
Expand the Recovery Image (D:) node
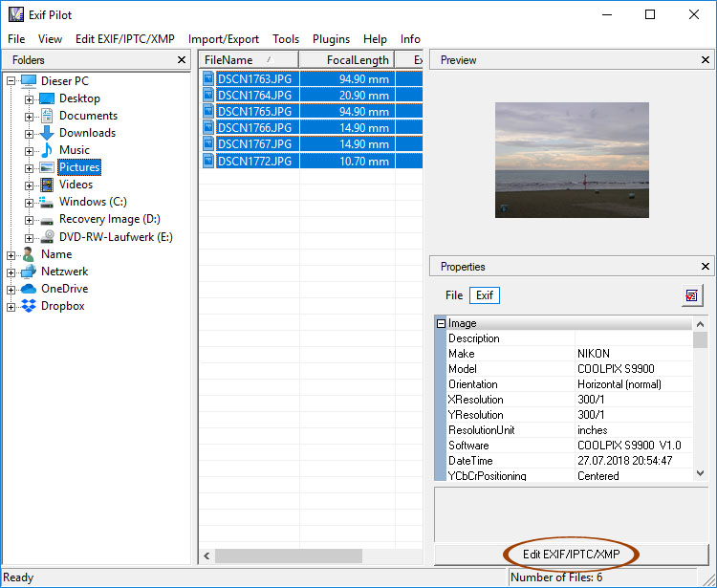click(29, 221)
